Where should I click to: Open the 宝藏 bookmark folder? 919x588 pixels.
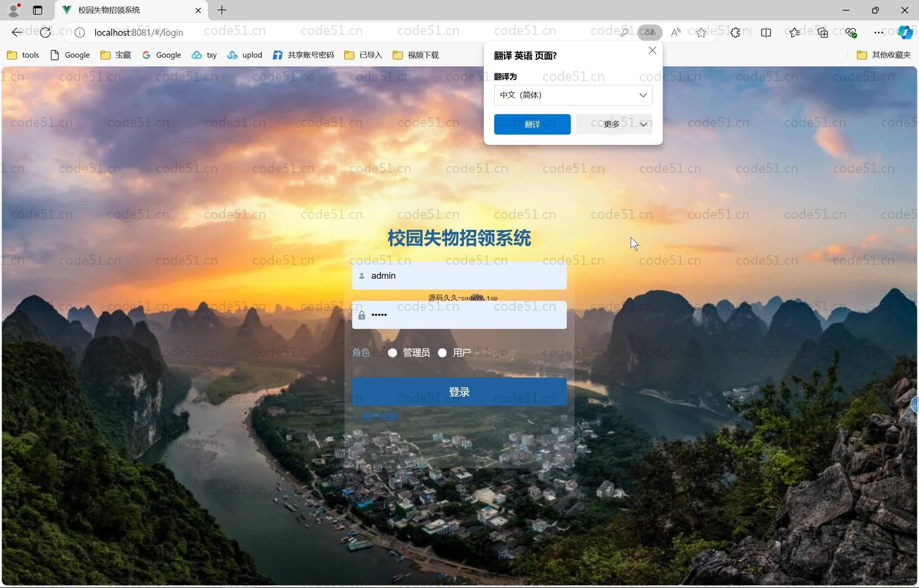[116, 55]
